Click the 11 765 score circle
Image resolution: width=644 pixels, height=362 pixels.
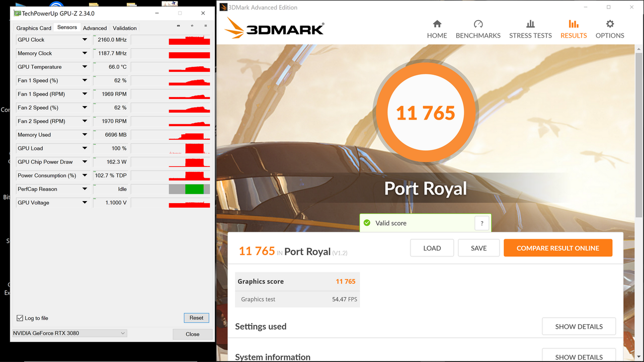(426, 113)
